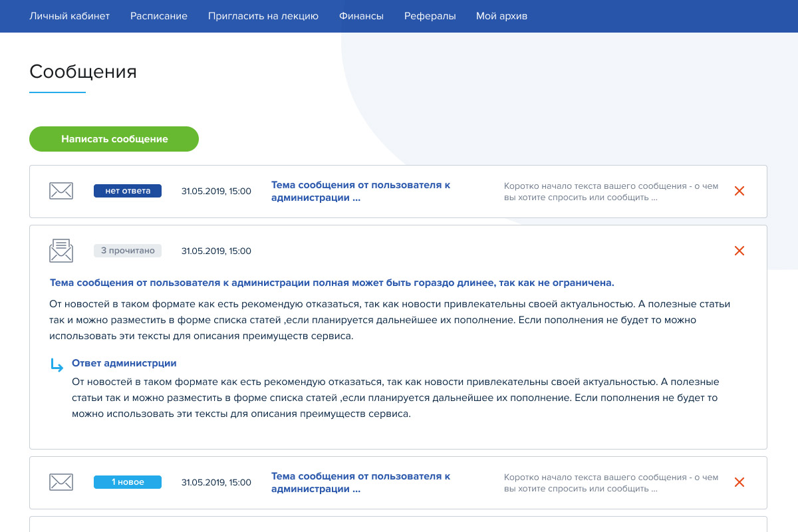Collapse the expanded message via its bold title
This screenshot has width=798, height=532.
coord(332,283)
